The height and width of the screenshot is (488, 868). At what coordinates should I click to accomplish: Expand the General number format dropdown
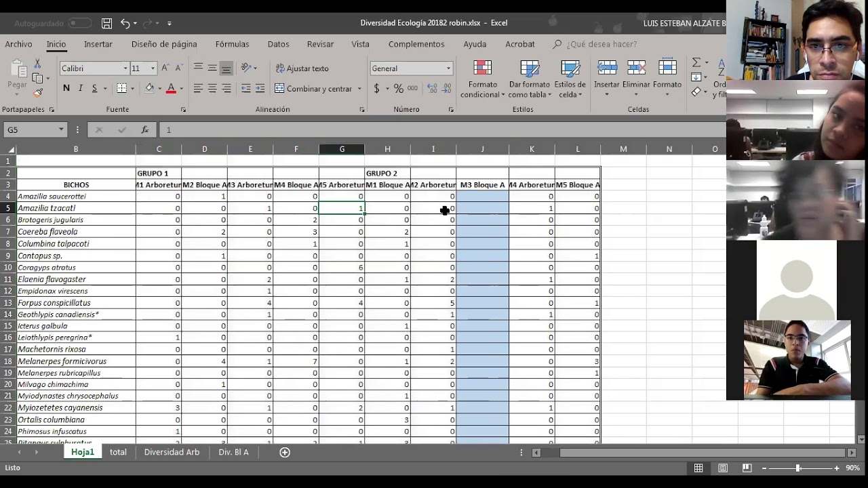point(448,68)
